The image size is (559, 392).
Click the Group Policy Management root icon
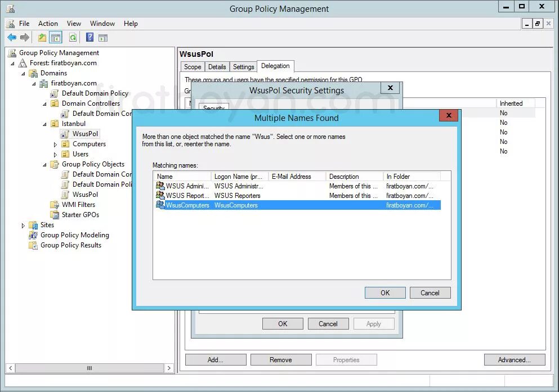pyautogui.click(x=12, y=53)
